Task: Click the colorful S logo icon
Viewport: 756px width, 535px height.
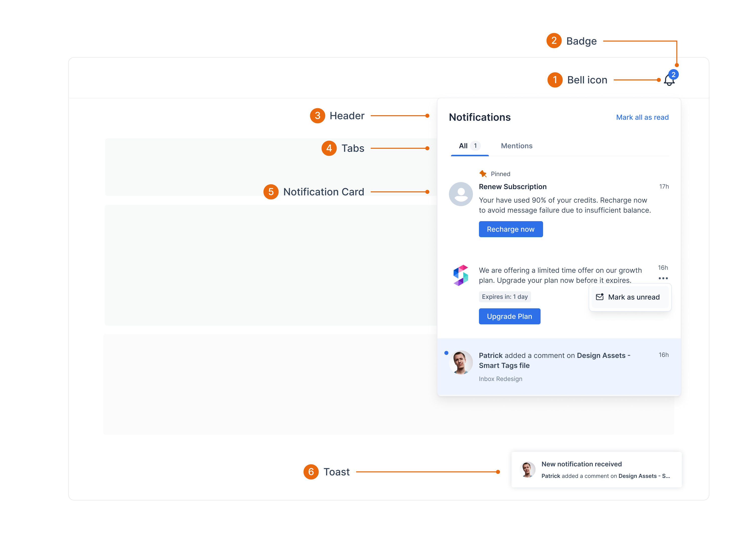Action: (x=460, y=275)
